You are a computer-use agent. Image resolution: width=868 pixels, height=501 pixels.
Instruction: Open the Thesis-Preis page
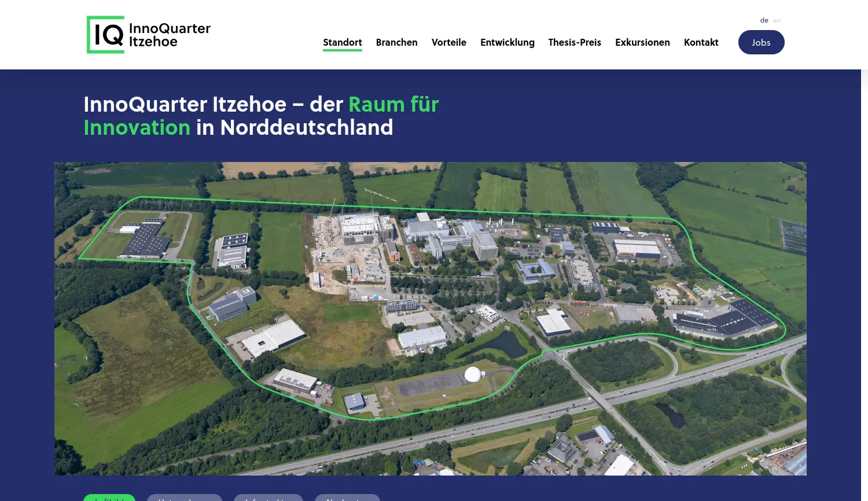point(575,42)
